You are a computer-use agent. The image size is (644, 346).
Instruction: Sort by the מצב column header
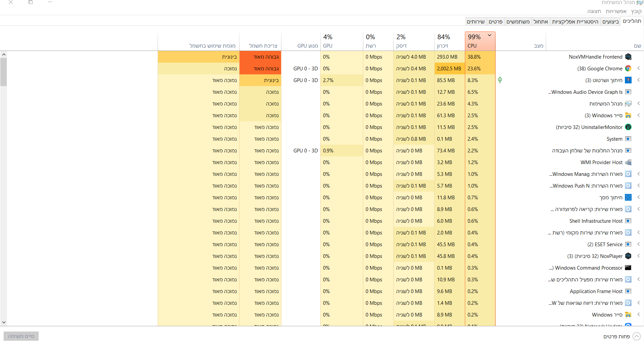click(521, 41)
